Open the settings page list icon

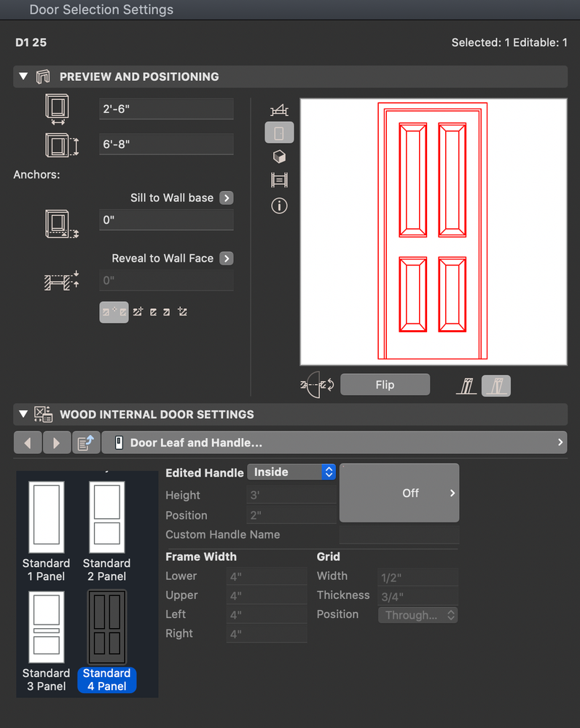click(x=86, y=443)
